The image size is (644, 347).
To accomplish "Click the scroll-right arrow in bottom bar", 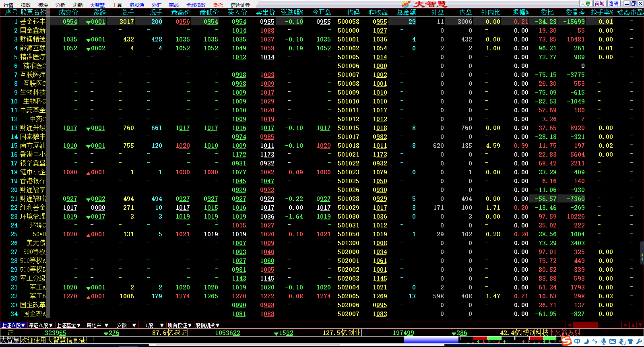I will point(625,325).
